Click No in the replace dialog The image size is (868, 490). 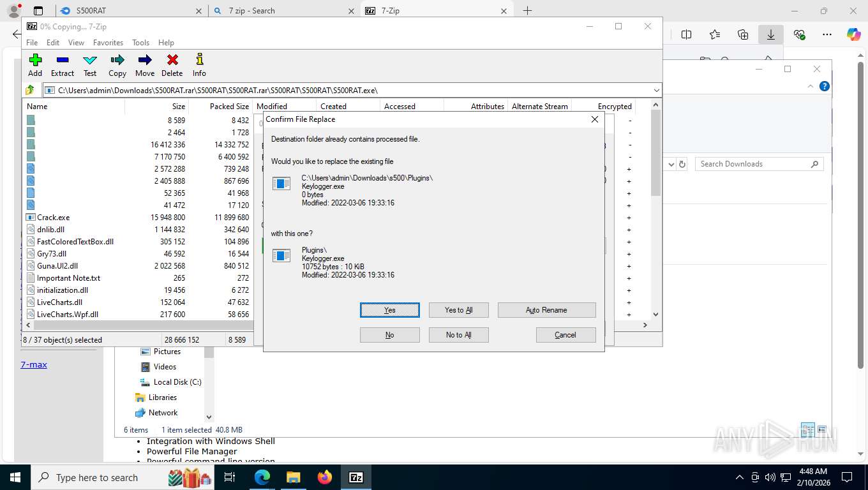click(390, 335)
